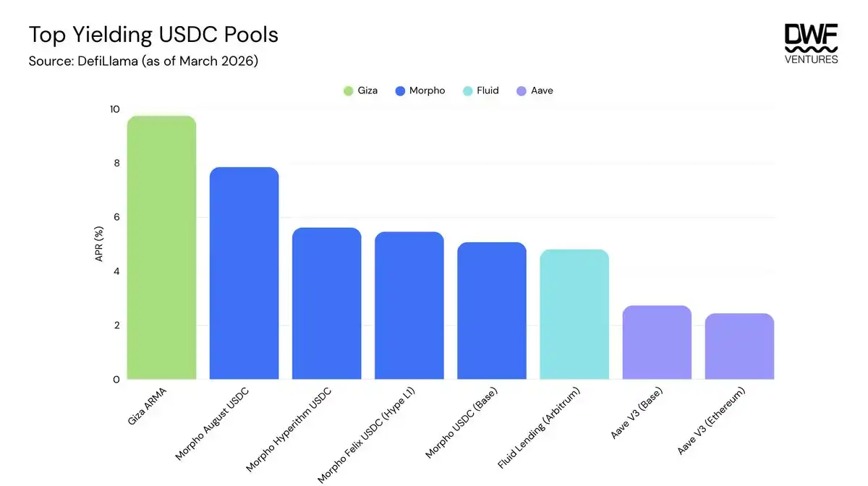Screen dimensions: 868x486
Task: Click the green Giza legend dot
Action: (348, 91)
